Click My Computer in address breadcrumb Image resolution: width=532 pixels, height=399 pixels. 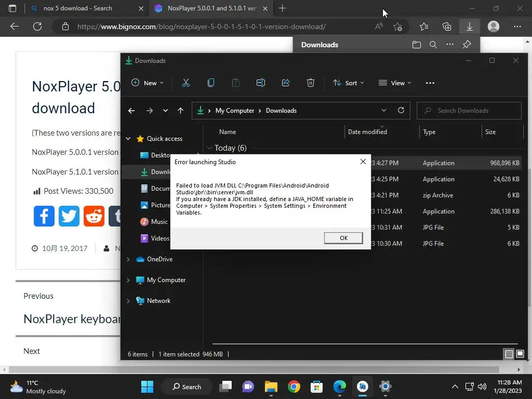click(x=235, y=111)
